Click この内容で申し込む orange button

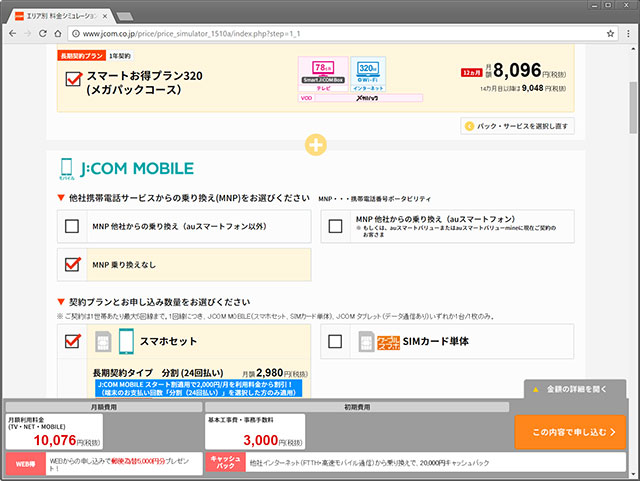[570, 432]
